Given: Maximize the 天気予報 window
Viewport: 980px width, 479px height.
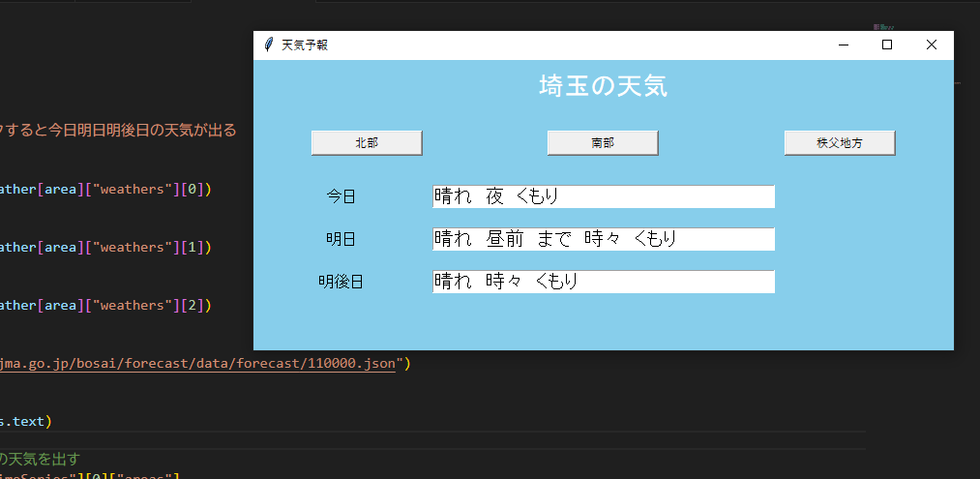Looking at the screenshot, I should [x=887, y=45].
